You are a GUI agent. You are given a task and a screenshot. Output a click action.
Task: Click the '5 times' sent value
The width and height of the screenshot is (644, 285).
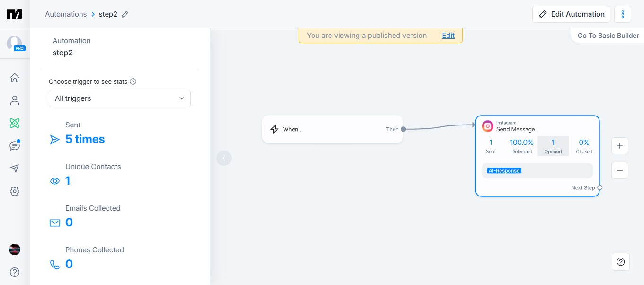85,139
